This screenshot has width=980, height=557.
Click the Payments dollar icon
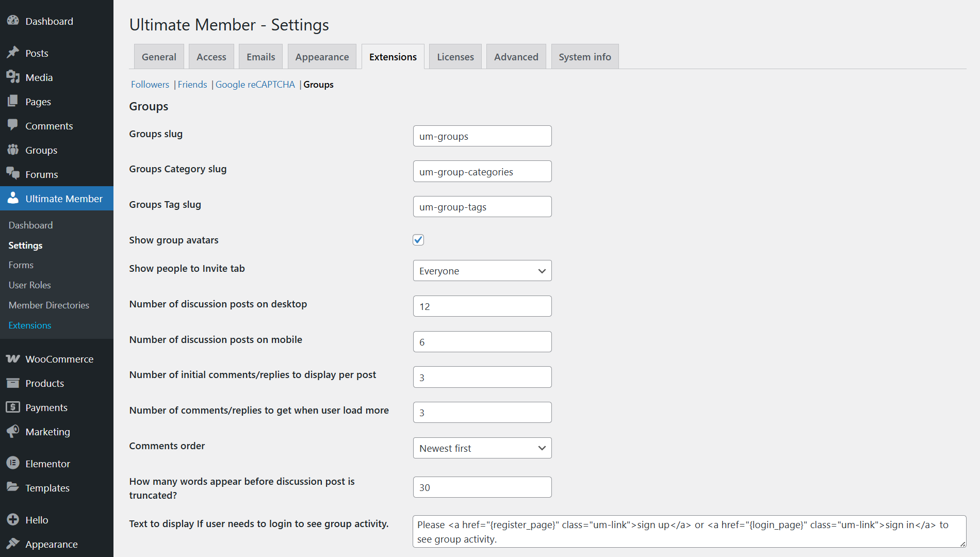click(x=13, y=407)
